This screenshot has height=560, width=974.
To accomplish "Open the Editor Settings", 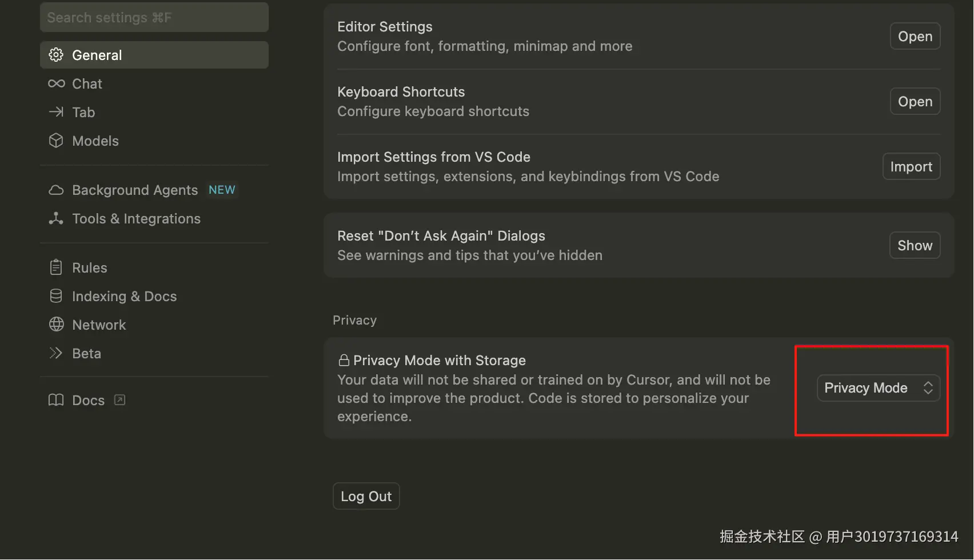I will (x=915, y=35).
